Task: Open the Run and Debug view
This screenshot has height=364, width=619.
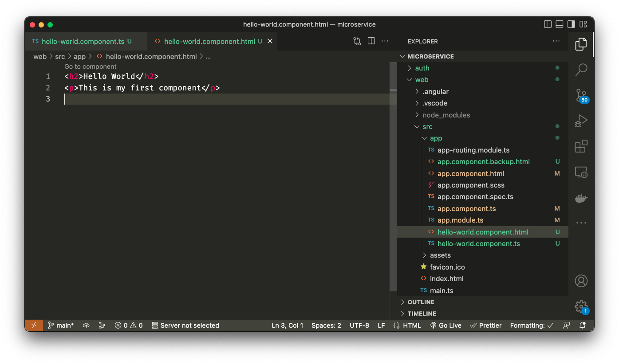Action: click(581, 121)
